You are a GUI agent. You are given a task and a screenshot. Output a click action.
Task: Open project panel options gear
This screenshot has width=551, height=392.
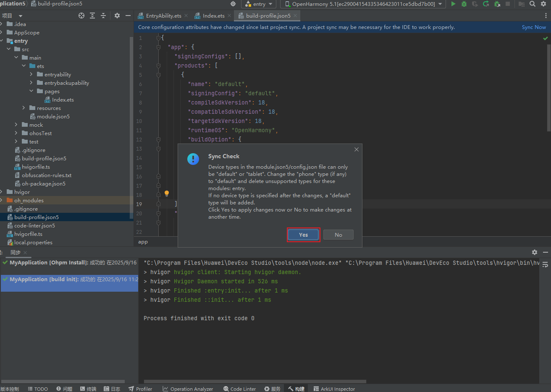coord(117,16)
